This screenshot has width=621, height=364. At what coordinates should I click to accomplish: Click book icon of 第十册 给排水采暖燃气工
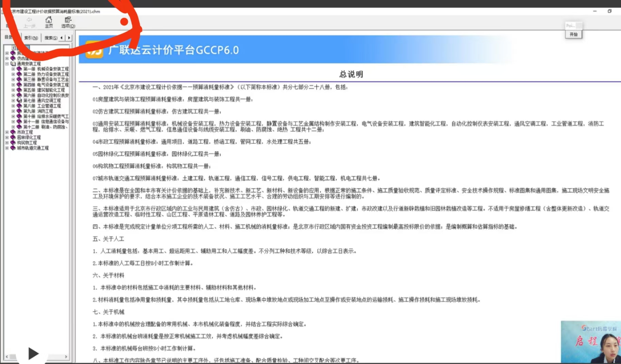[x=19, y=116]
